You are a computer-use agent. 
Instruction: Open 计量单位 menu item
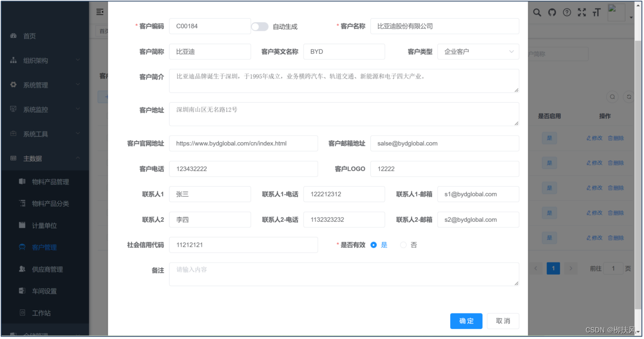45,225
